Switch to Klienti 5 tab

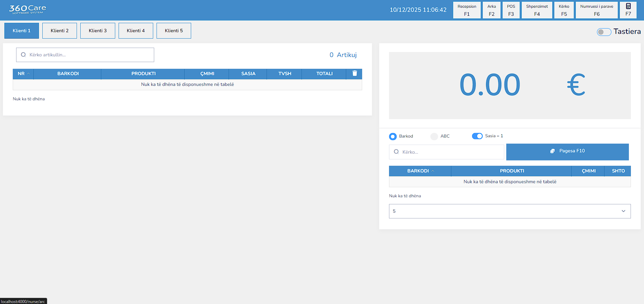tap(174, 31)
